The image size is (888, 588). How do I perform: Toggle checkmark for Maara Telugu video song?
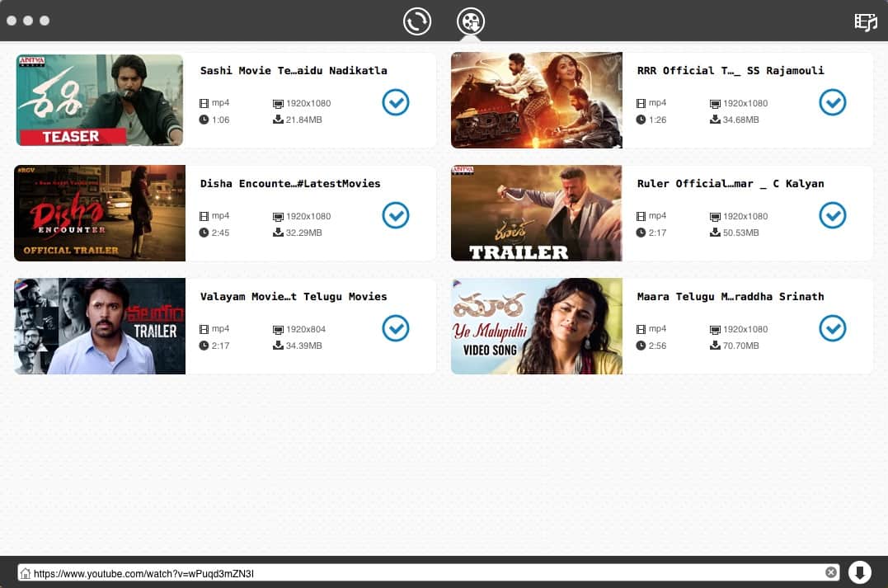coord(833,328)
